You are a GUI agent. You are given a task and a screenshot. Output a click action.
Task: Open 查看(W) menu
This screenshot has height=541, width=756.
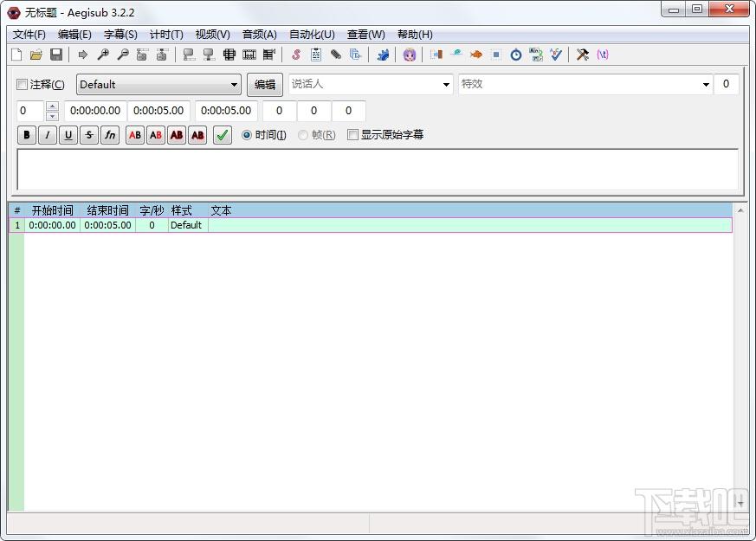click(x=366, y=35)
